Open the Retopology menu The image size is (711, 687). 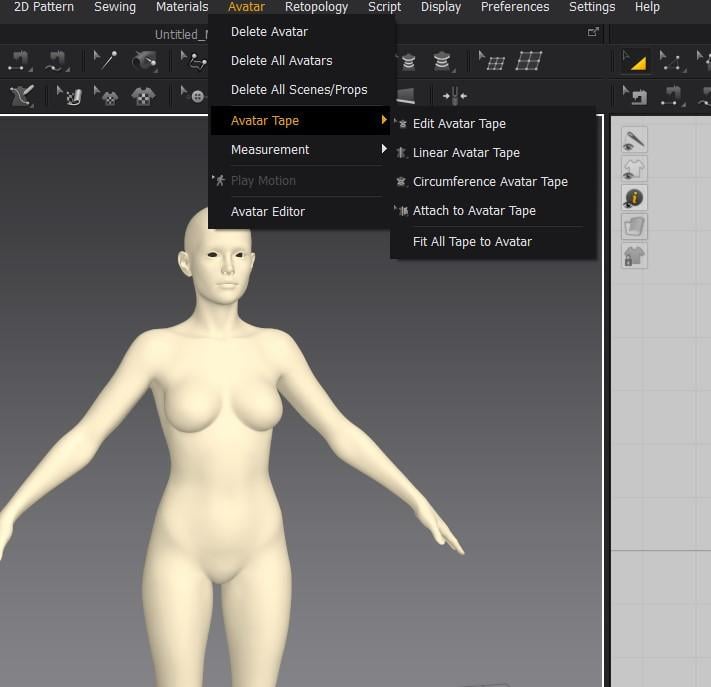pyautogui.click(x=317, y=7)
